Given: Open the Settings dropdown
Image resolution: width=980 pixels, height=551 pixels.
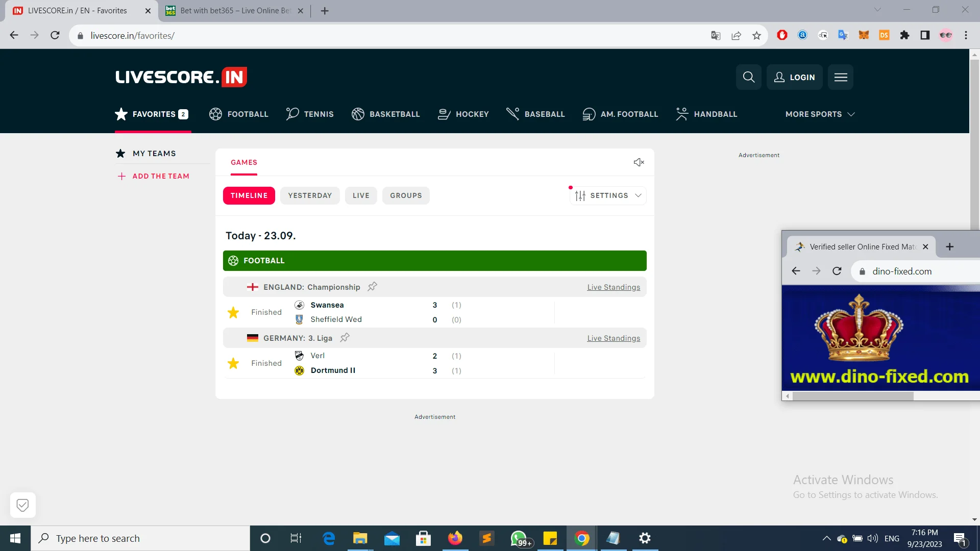Looking at the screenshot, I should coord(607,195).
